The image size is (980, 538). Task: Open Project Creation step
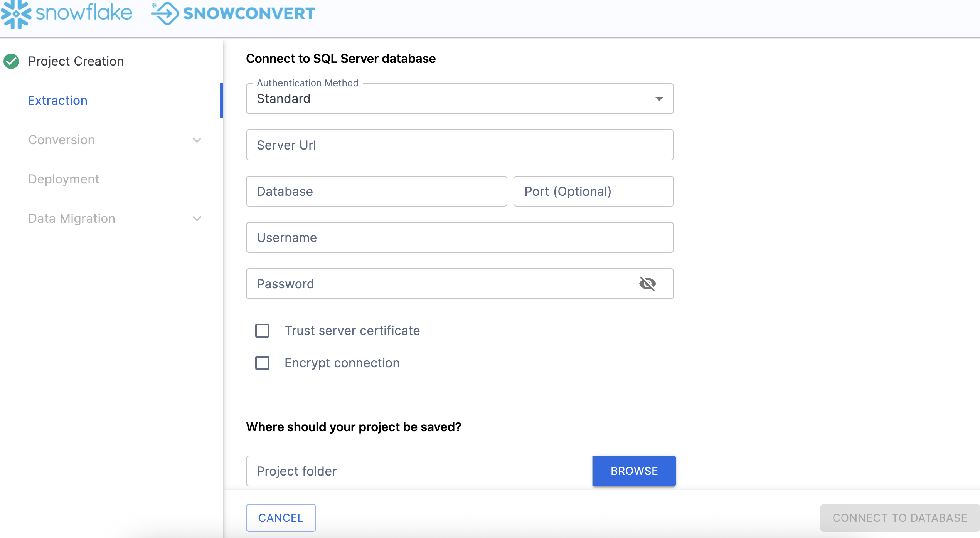pos(76,61)
